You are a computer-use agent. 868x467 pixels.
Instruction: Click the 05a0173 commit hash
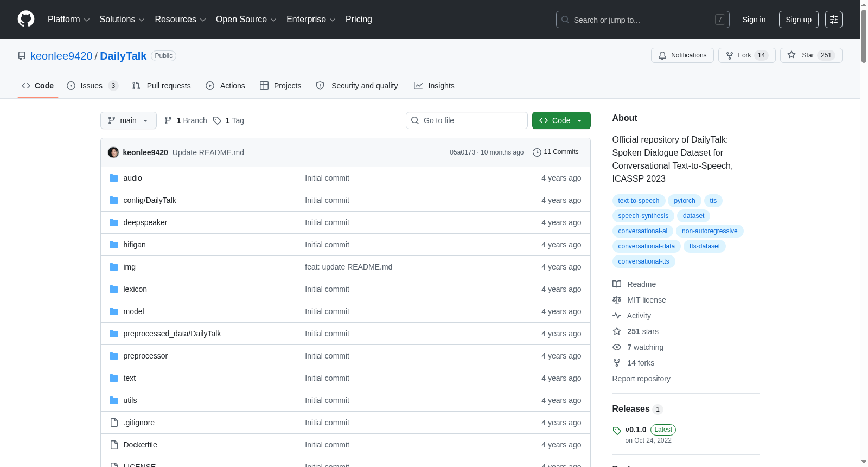tap(462, 152)
